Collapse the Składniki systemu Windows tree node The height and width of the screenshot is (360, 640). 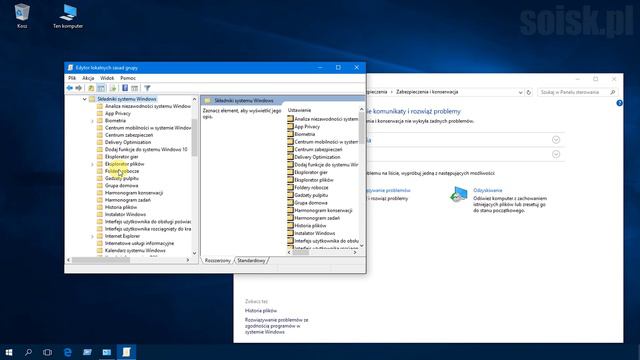[84, 99]
